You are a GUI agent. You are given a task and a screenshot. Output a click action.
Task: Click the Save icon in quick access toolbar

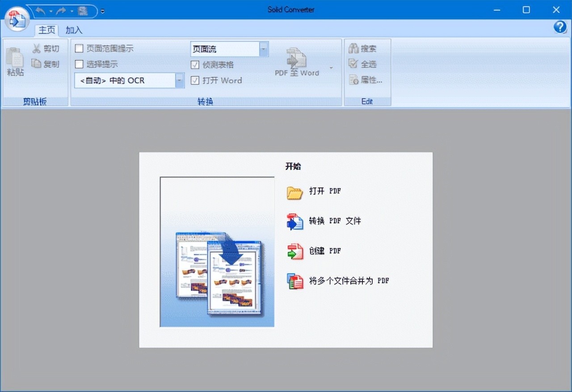coord(83,11)
